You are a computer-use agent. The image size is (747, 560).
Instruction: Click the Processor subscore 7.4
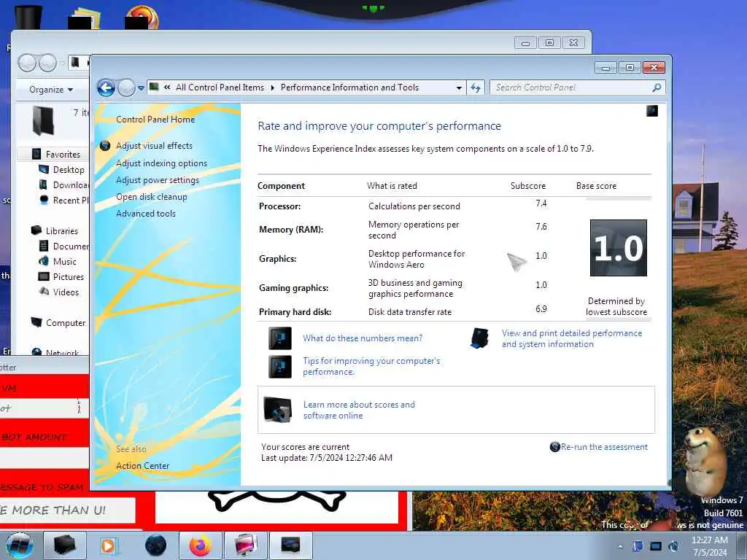click(541, 203)
